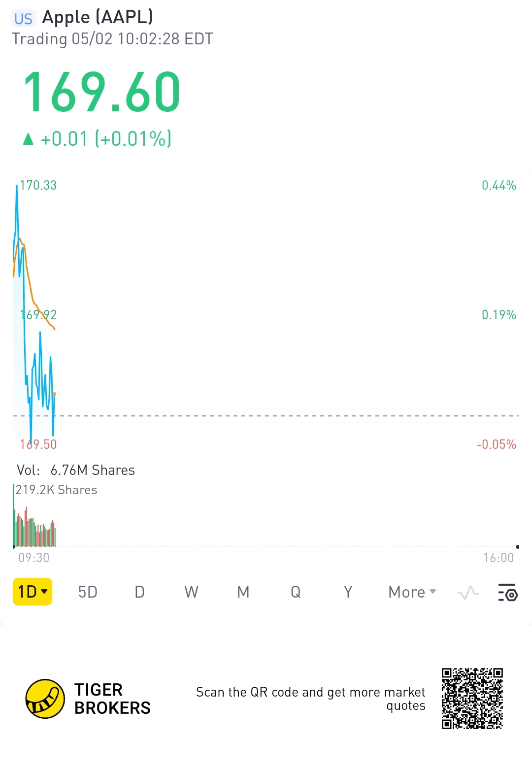The image size is (532, 771).
Task: Open the chart settings icon
Action: [x=507, y=592]
